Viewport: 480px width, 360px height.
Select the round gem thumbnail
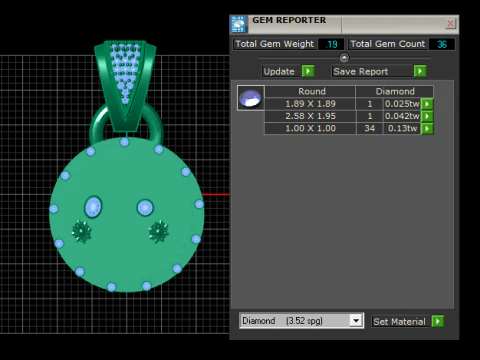251,98
